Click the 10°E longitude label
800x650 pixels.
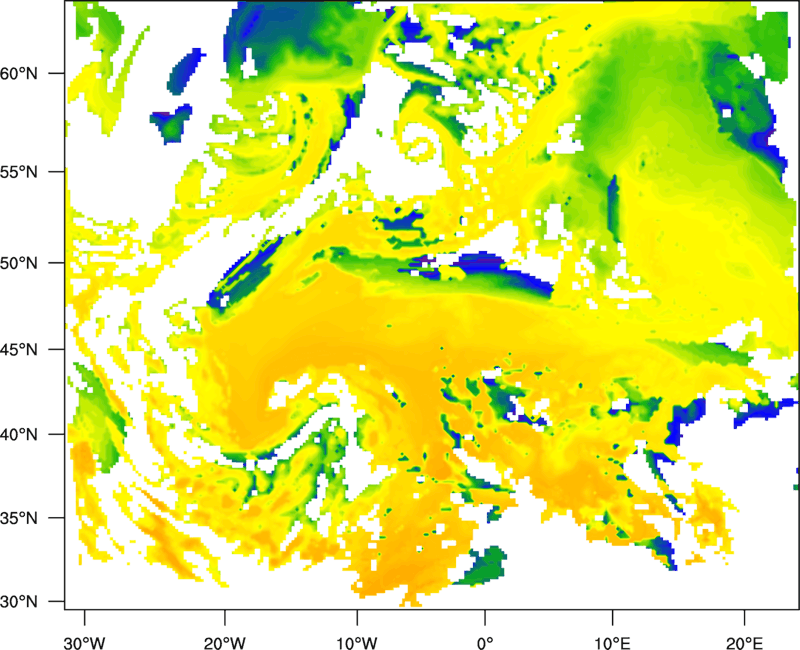[612, 643]
